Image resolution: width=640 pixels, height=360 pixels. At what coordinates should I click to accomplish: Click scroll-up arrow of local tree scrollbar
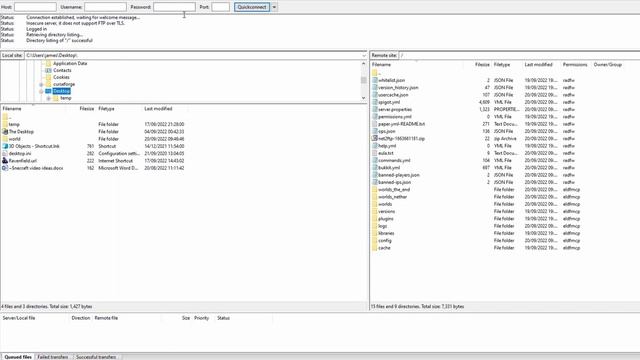[364, 64]
